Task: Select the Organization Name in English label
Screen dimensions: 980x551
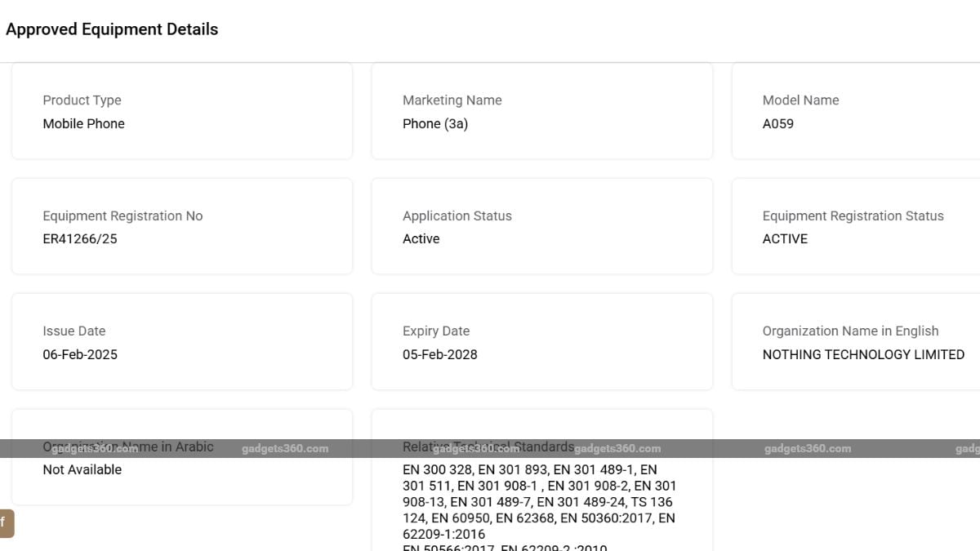Action: pos(850,331)
